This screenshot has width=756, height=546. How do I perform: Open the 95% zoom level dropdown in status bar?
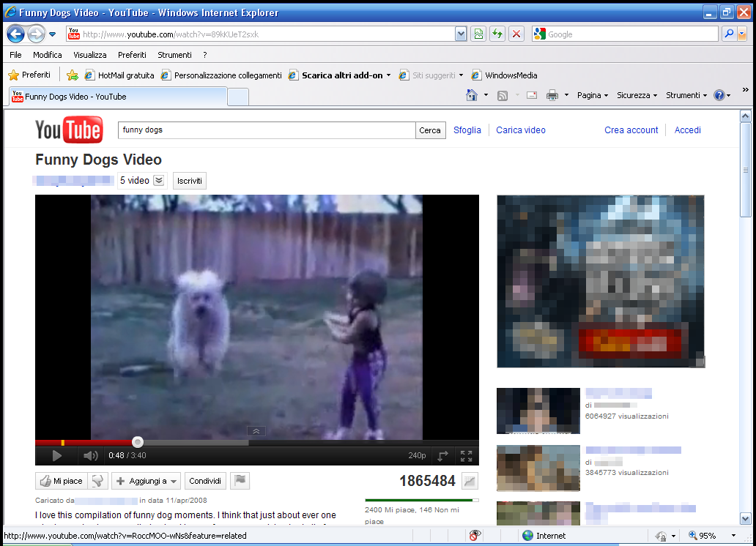coord(733,536)
